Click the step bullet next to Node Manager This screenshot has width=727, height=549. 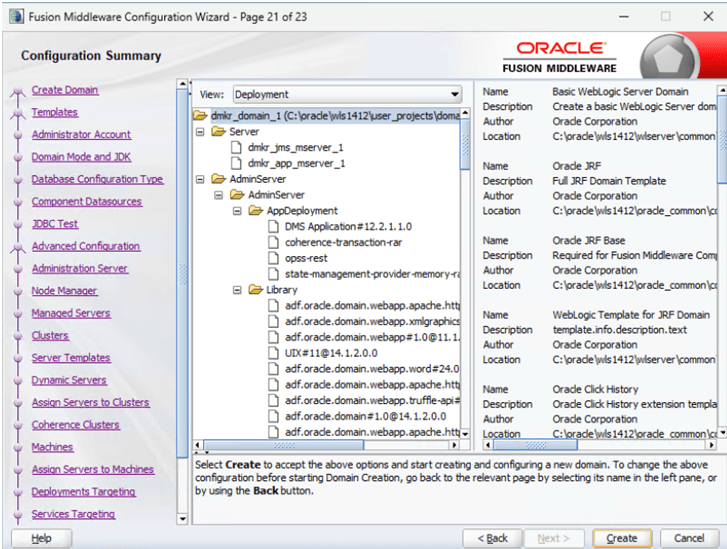[18, 292]
